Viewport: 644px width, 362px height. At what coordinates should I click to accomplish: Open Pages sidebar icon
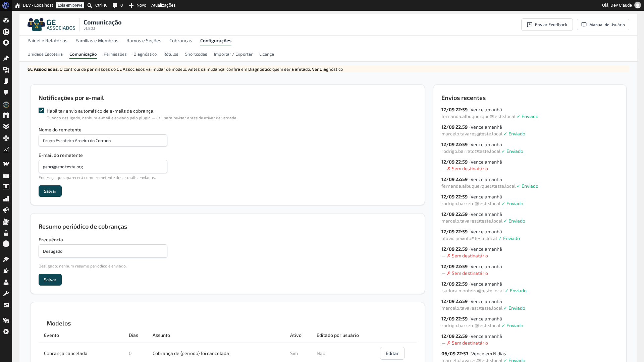(6, 81)
